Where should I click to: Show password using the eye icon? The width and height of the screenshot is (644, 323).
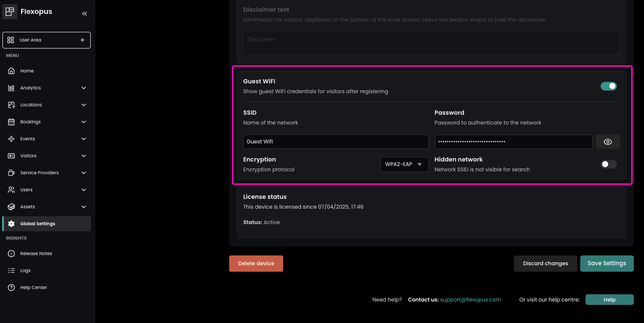pos(607,142)
